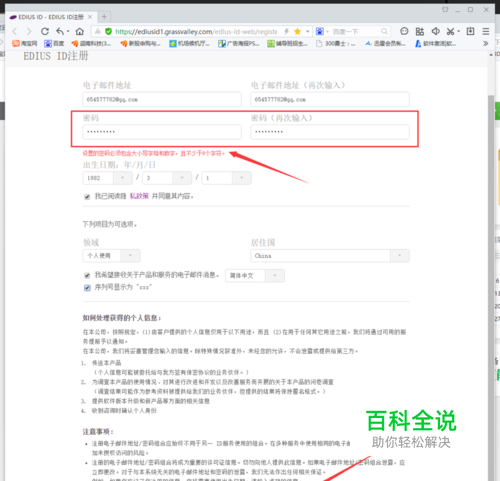Click the speaker mute toolbar icon
The height and width of the screenshot is (481, 500).
[435, 31]
